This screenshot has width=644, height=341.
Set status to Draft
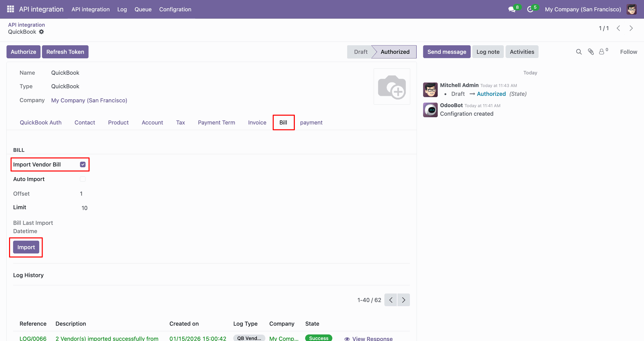pyautogui.click(x=360, y=52)
